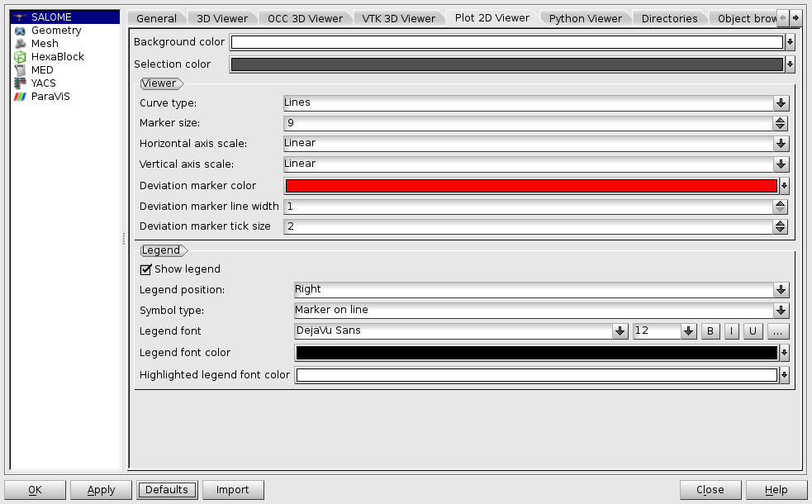812x504 pixels.
Task: Open the Horizontal axis scale dropdown
Action: click(779, 143)
